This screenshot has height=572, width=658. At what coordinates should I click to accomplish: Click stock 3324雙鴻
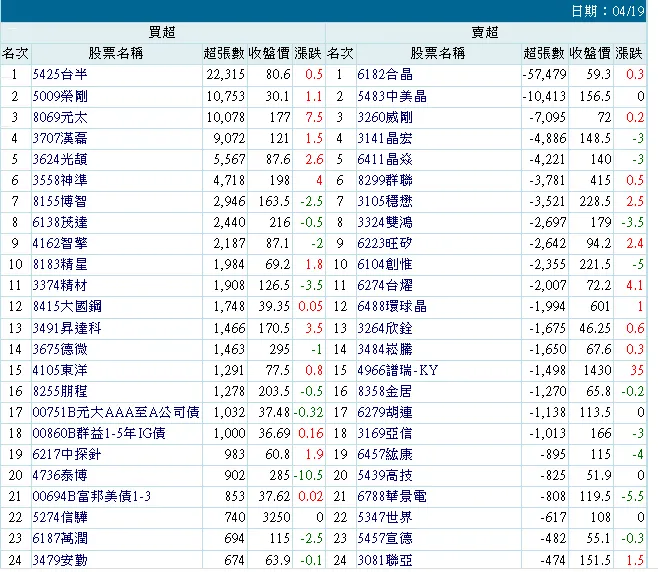click(x=385, y=222)
